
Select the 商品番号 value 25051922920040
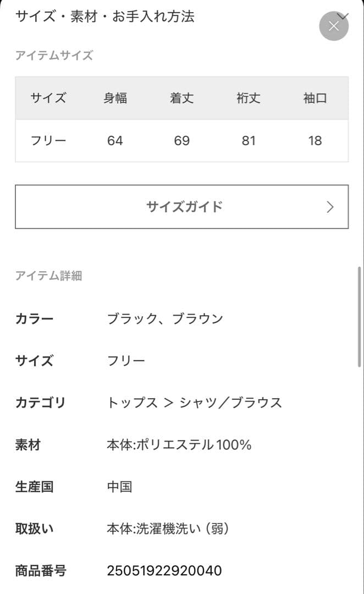click(x=164, y=571)
